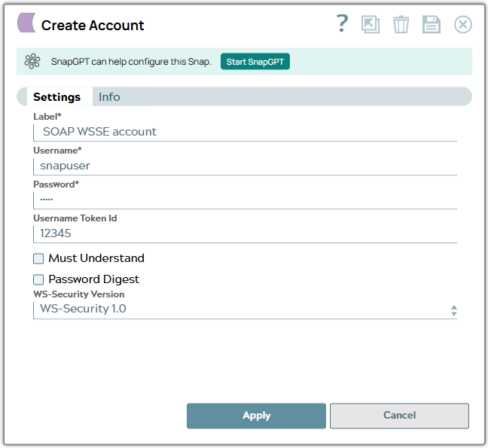Launch Start SnapGPT
Viewport: 488px width, 448px height.
(255, 62)
